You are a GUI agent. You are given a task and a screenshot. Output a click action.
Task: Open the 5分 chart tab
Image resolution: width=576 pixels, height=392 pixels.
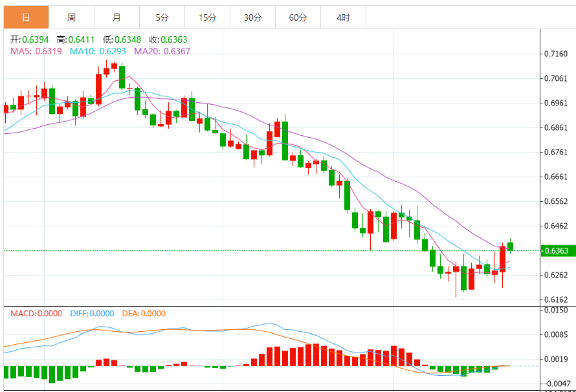162,17
